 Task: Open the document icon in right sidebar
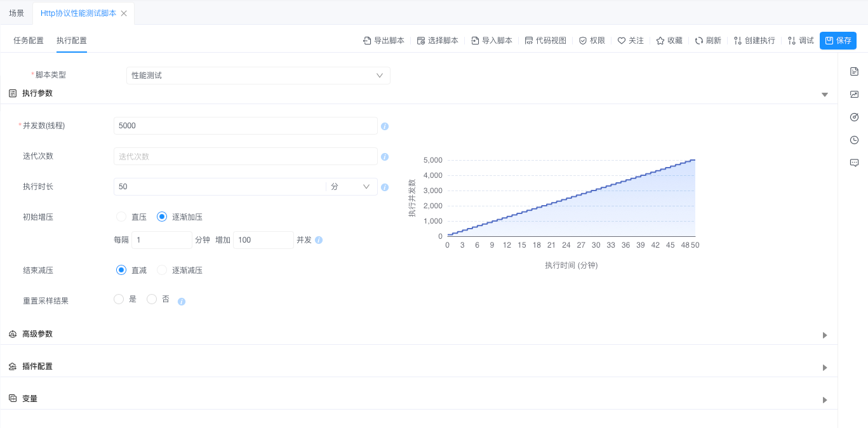click(x=854, y=71)
